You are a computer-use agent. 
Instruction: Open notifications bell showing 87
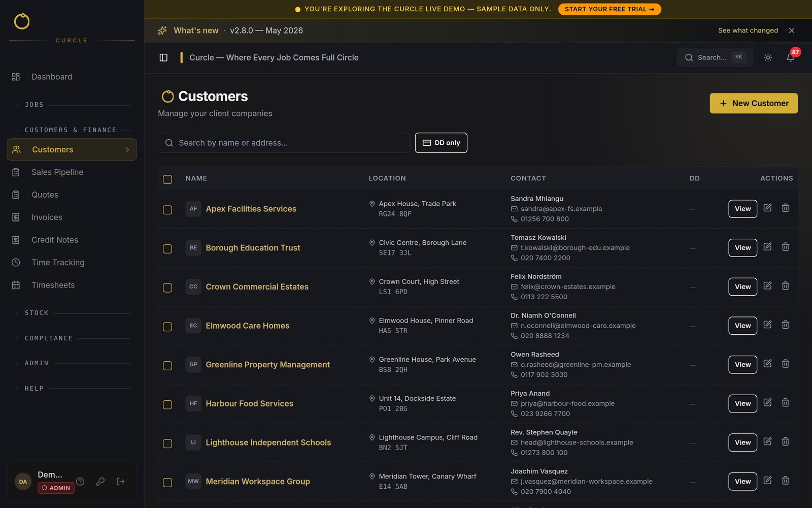click(x=791, y=57)
